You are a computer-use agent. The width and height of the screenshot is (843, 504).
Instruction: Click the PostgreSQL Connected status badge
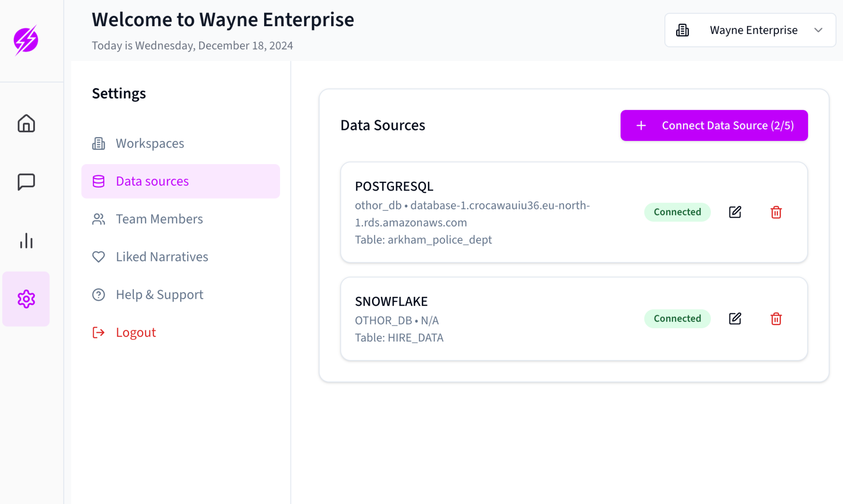[x=677, y=212]
